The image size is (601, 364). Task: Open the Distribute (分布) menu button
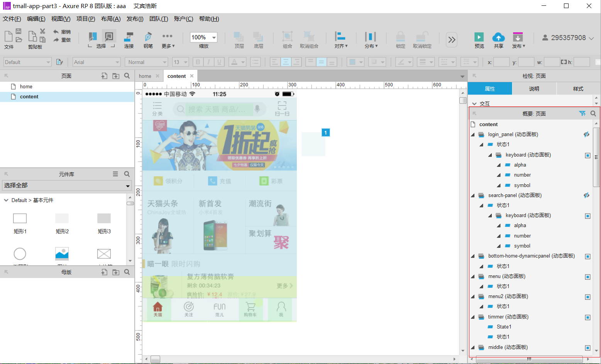pos(371,40)
